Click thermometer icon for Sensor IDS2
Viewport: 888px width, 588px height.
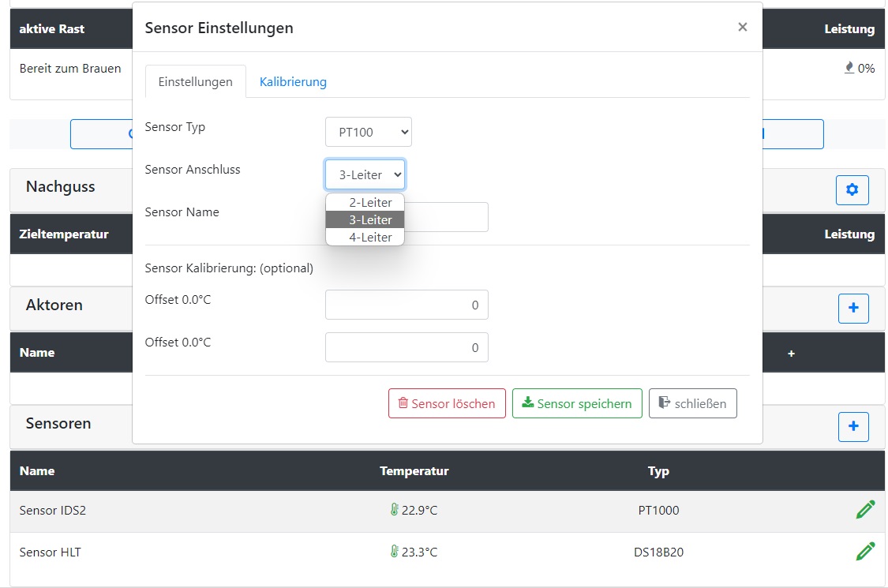(x=394, y=511)
